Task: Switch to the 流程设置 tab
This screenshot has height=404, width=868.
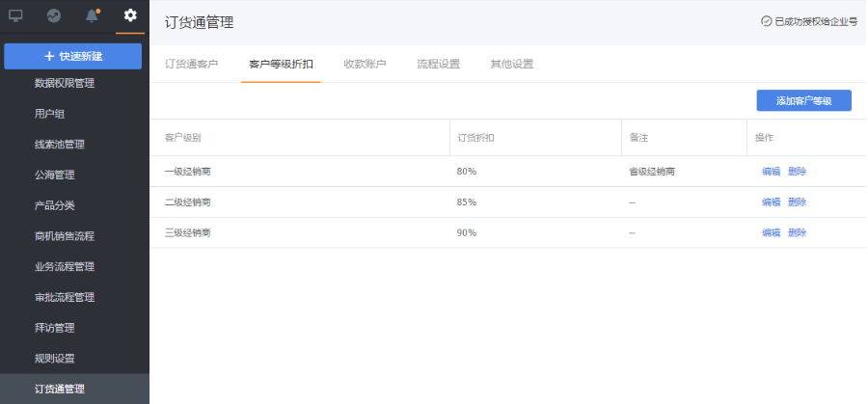Action: coord(439,65)
